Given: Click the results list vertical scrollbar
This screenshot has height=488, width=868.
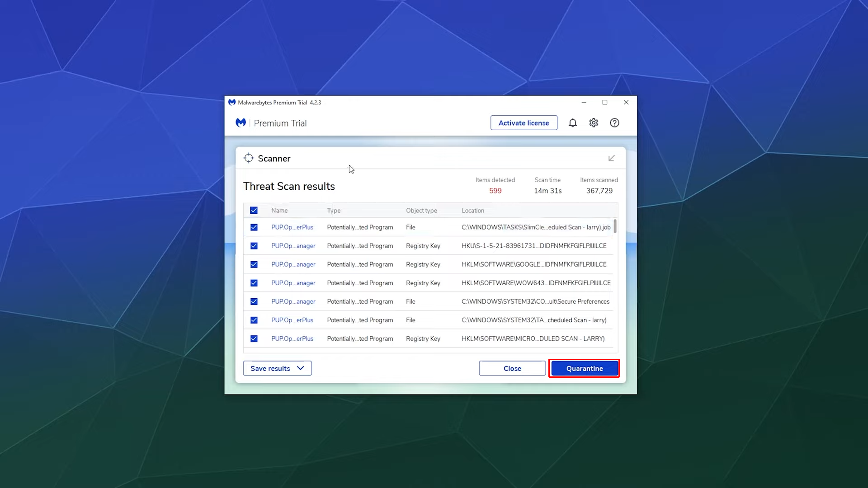Looking at the screenshot, I should click(615, 226).
